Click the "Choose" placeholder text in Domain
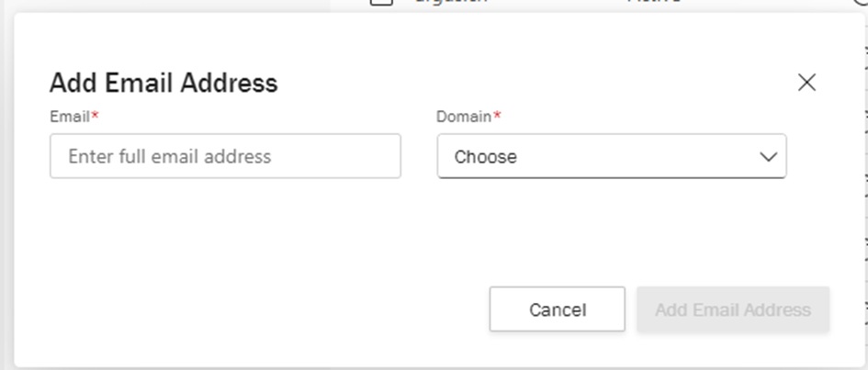 [x=486, y=157]
